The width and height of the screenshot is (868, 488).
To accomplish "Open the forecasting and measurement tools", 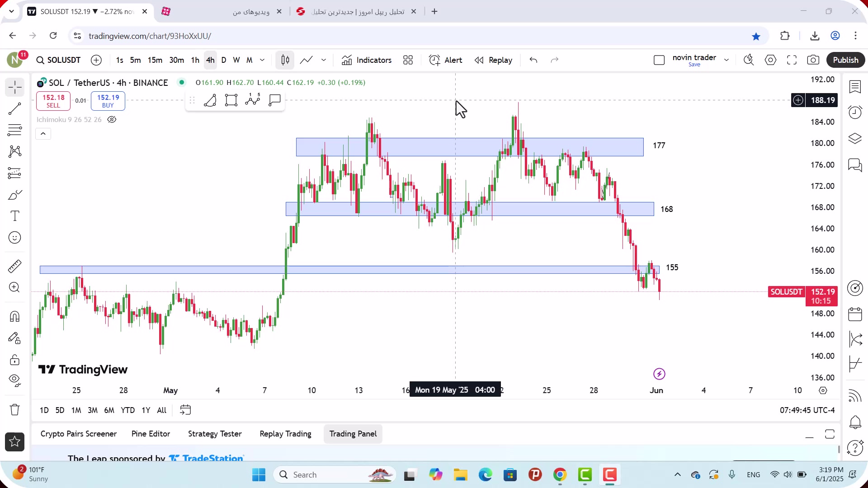I will tap(15, 173).
